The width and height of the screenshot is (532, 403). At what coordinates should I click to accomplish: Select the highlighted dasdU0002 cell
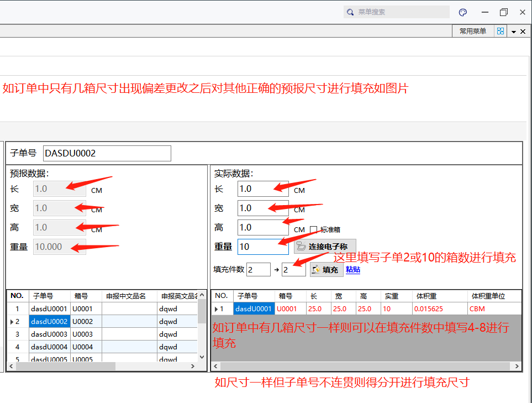49,322
